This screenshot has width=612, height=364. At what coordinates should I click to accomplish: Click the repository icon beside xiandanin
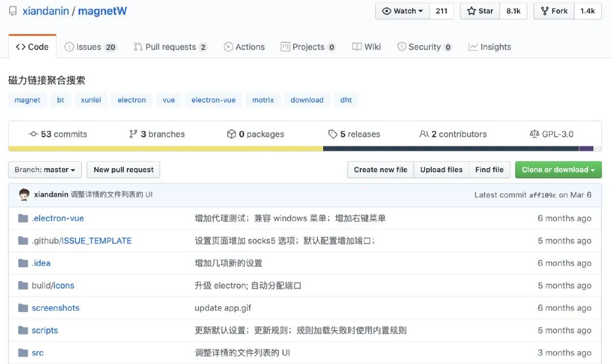click(x=12, y=10)
